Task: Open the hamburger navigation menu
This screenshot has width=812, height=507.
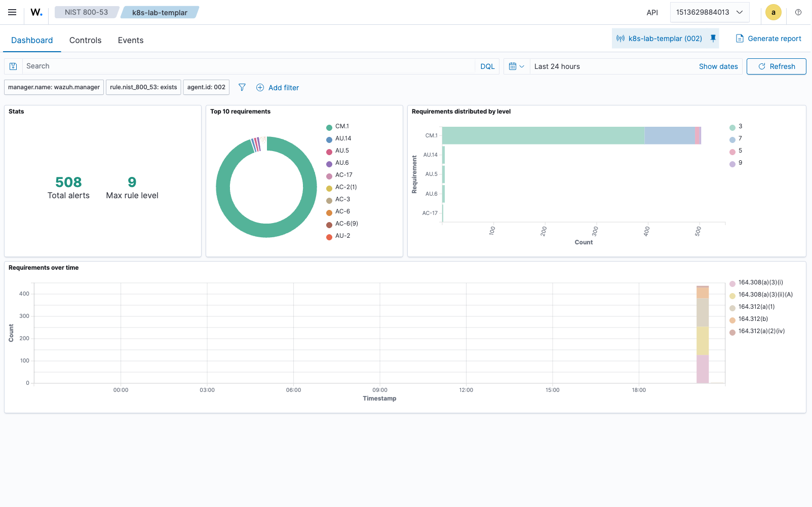Action: [x=12, y=12]
